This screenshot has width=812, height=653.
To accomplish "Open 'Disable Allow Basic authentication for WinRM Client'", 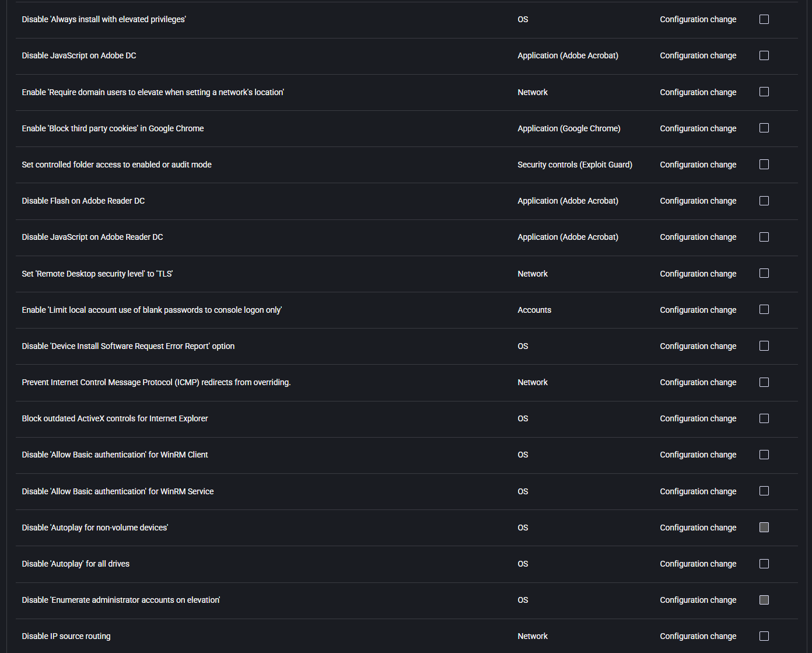I will 115,455.
